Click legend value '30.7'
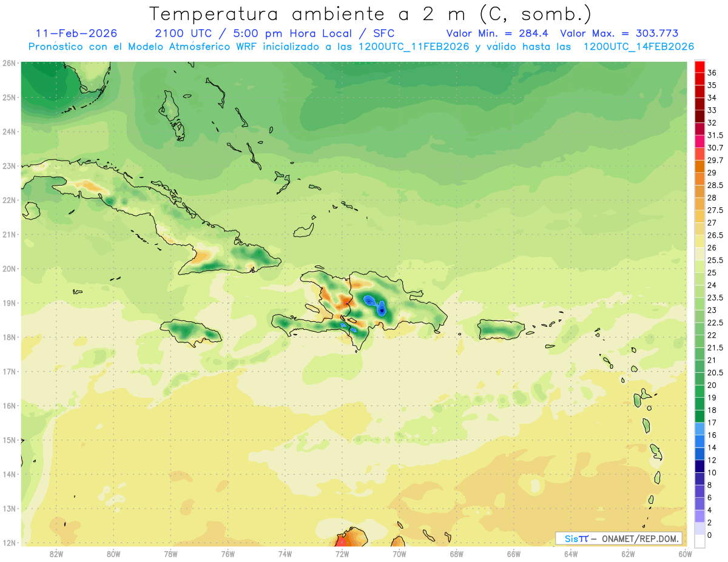Screen dimensions: 728x562 715,147
